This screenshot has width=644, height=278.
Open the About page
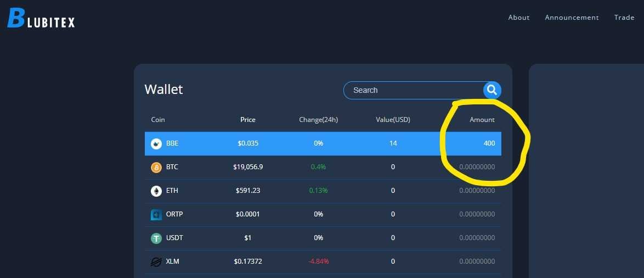pyautogui.click(x=519, y=17)
